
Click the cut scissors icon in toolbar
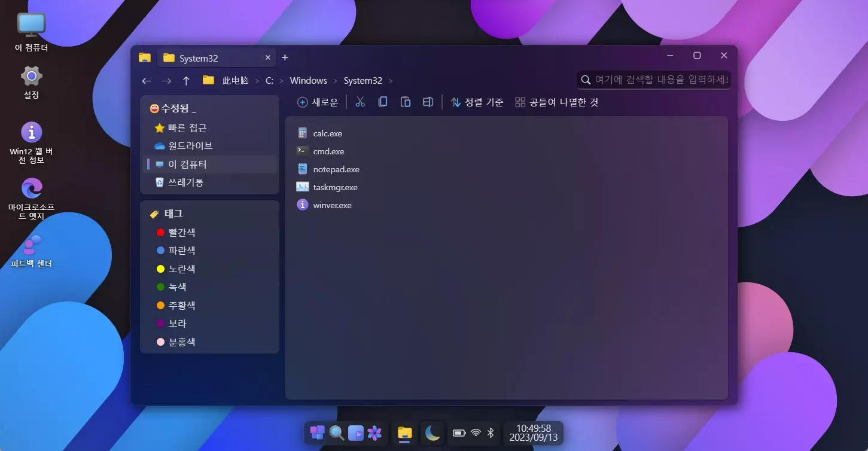[x=360, y=102]
